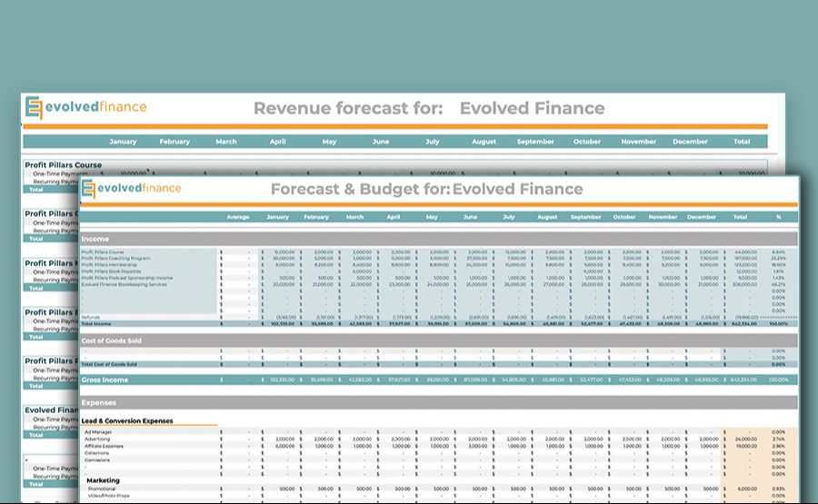The image size is (818, 504).
Task: Click the 'Cost of Goods Sold' section header
Action: (x=111, y=341)
